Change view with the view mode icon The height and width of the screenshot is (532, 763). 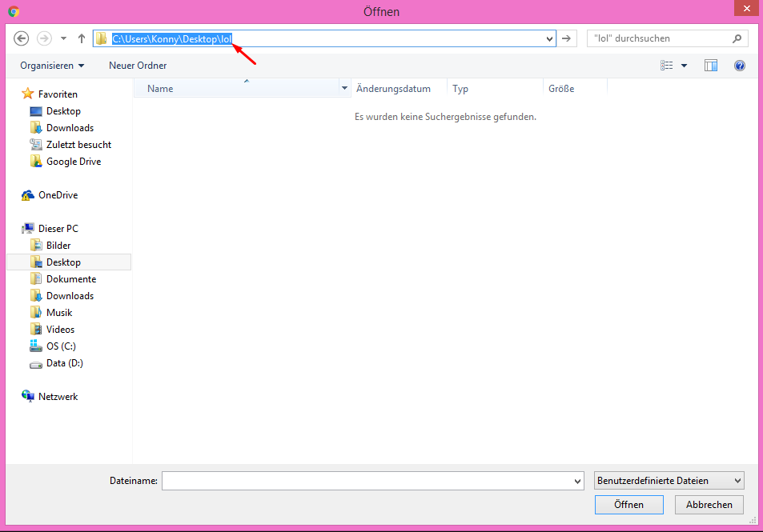(x=667, y=65)
